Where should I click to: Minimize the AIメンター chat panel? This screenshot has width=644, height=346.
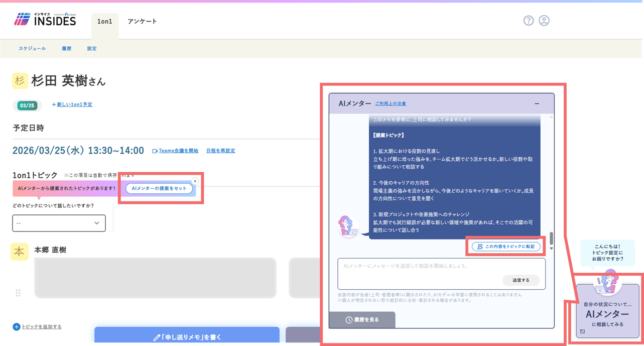point(537,103)
